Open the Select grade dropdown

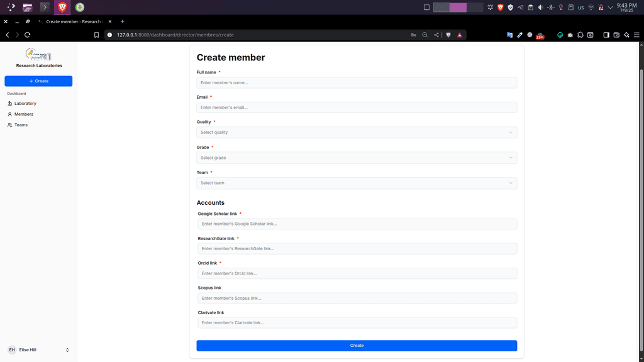tap(357, 158)
